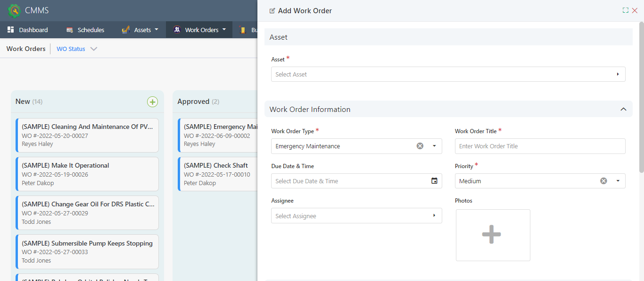This screenshot has width=644, height=281.
Task: Clear the Medium priority value
Action: pyautogui.click(x=603, y=180)
